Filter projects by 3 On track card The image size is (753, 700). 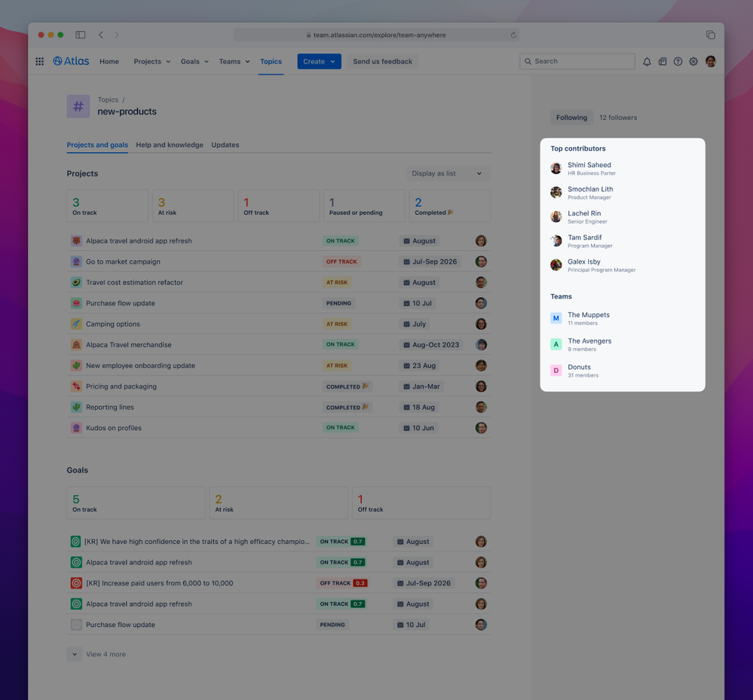(x=108, y=206)
